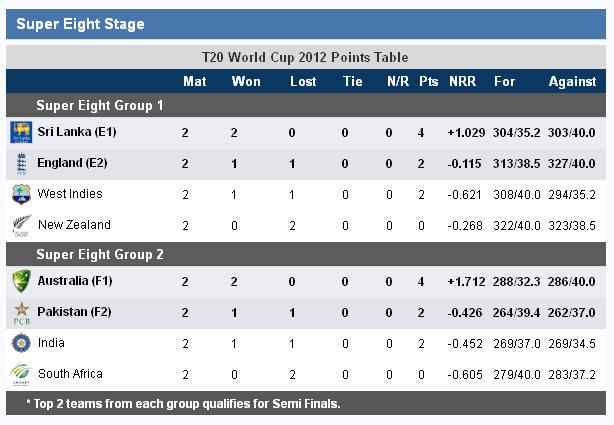The width and height of the screenshot is (614, 425).
Task: Select the Super Eight Group 2 heading
Action: 100,255
